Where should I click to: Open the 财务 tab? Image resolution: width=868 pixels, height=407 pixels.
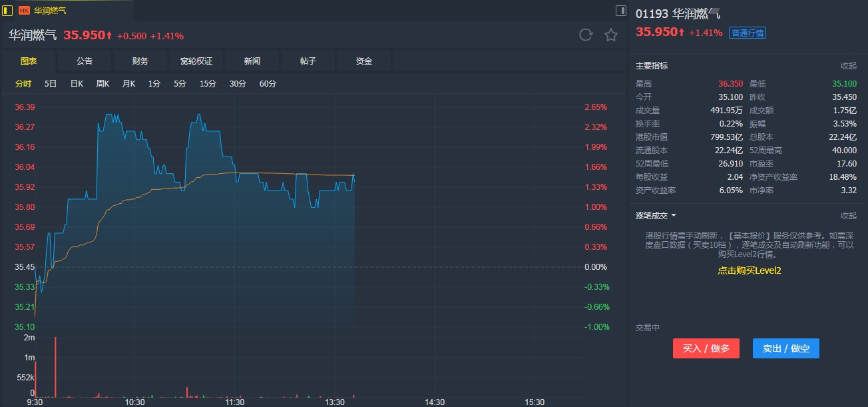[x=140, y=61]
